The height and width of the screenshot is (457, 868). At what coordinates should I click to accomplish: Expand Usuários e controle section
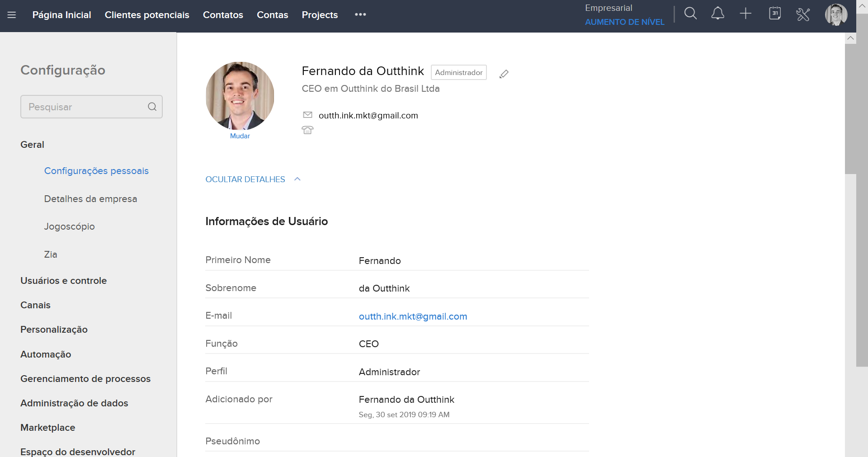point(63,281)
